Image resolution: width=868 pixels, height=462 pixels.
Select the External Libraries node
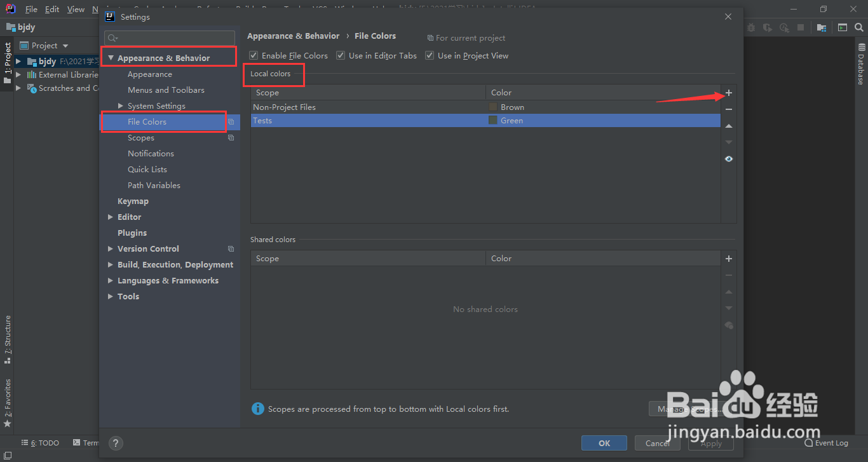pos(62,74)
